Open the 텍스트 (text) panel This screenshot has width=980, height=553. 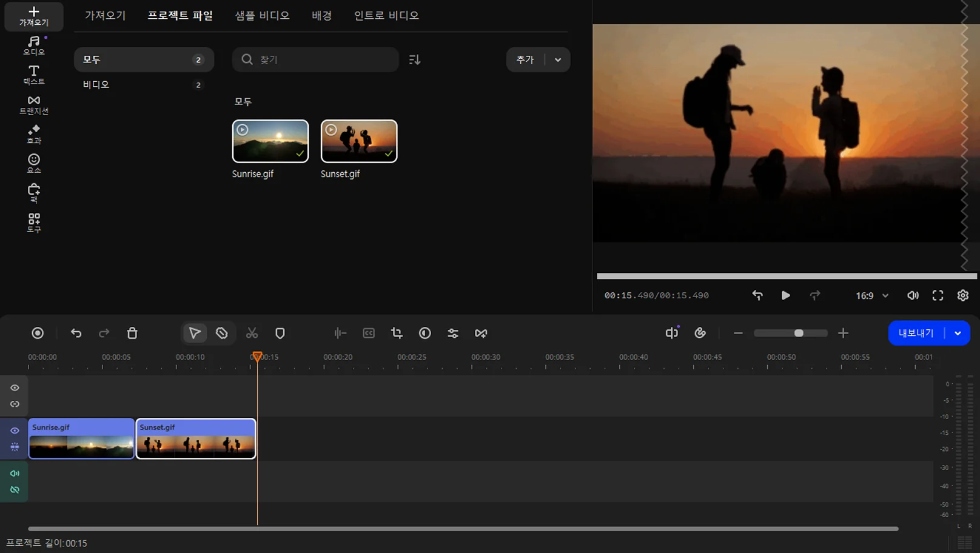(34, 75)
